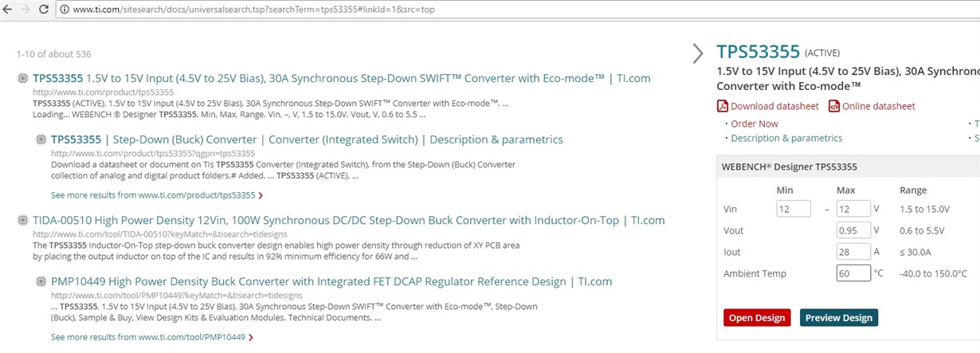See more results from www.ti.com/product/tps53355
This screenshot has height=353, width=980.
coord(153,194)
